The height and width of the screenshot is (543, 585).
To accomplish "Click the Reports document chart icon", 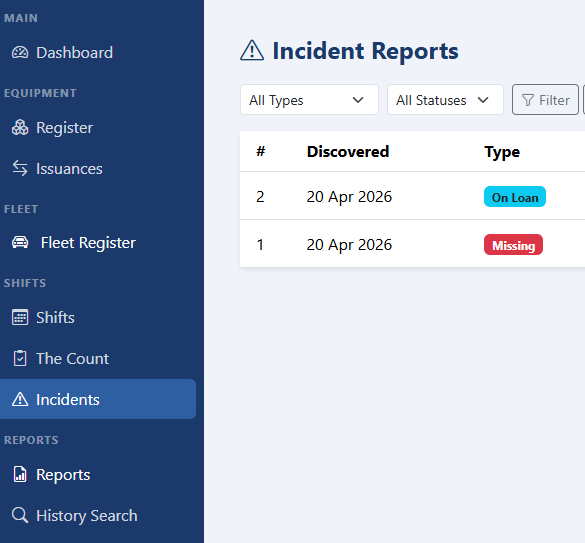I will [x=20, y=474].
